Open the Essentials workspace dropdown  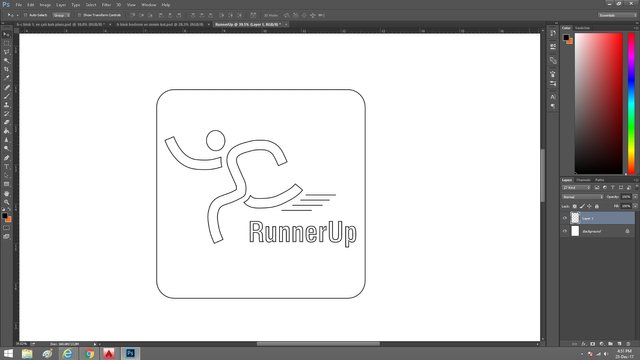[x=618, y=15]
